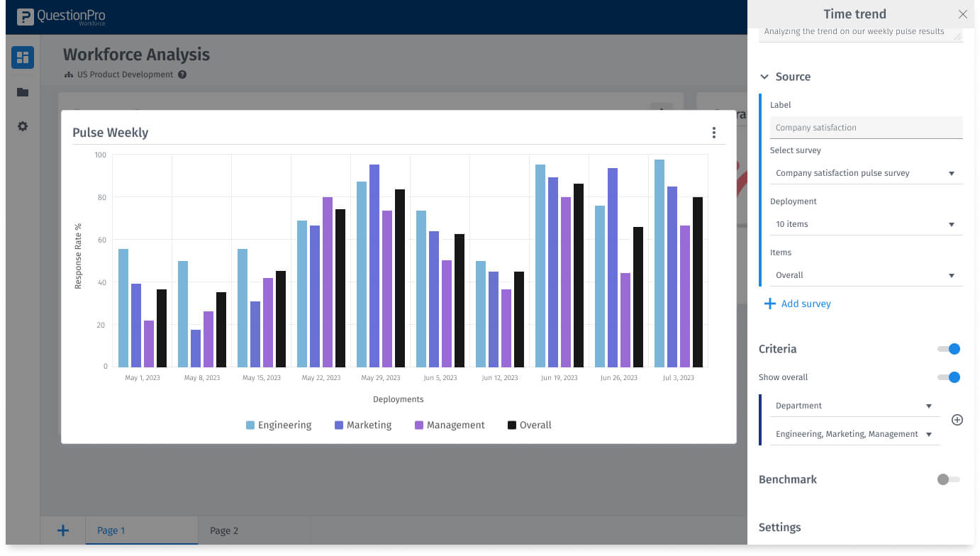Turn off the Show overall toggle
This screenshot has height=556, width=980.
point(948,377)
